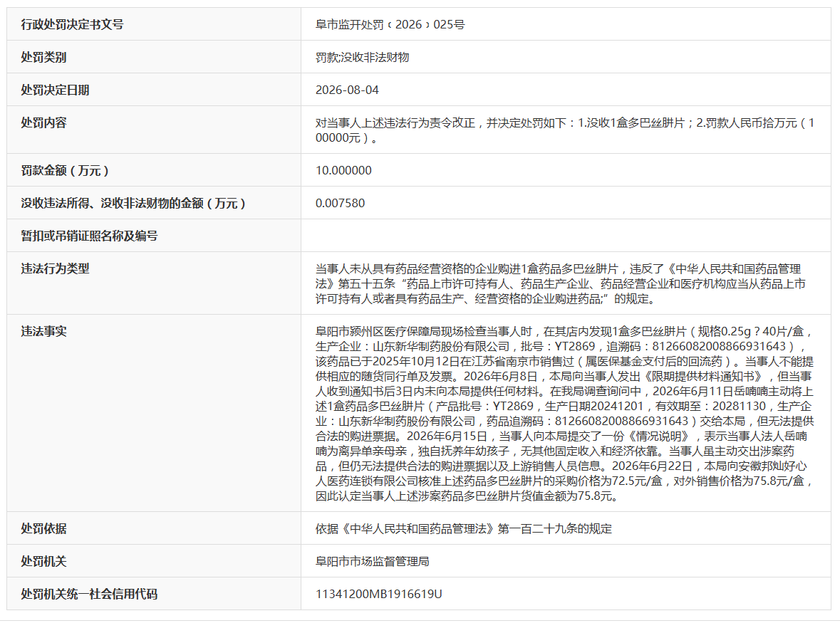840x633 pixels.
Task: Select the label 处罚机关
Action: tap(43, 562)
